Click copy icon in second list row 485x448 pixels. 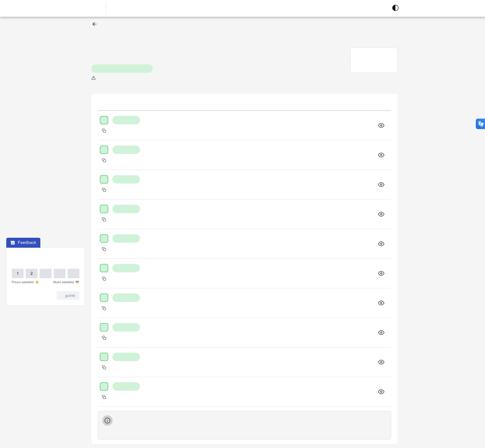104,161
